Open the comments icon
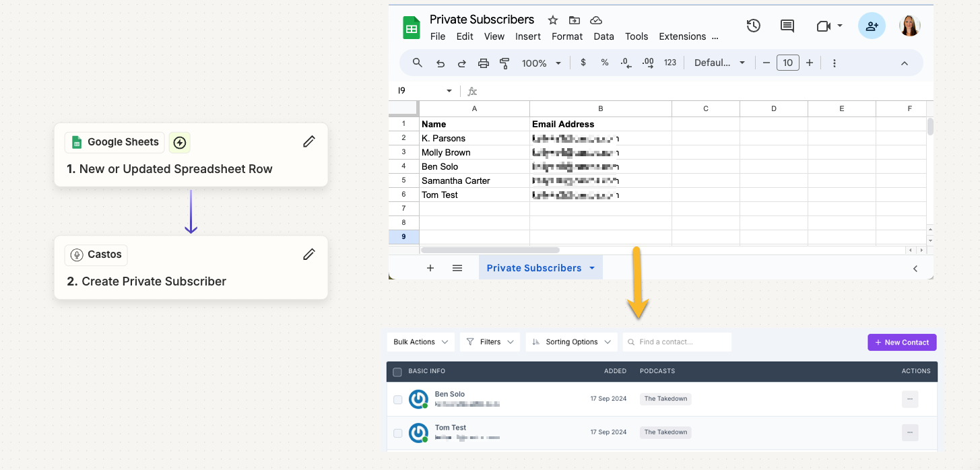The image size is (980, 470). (787, 26)
